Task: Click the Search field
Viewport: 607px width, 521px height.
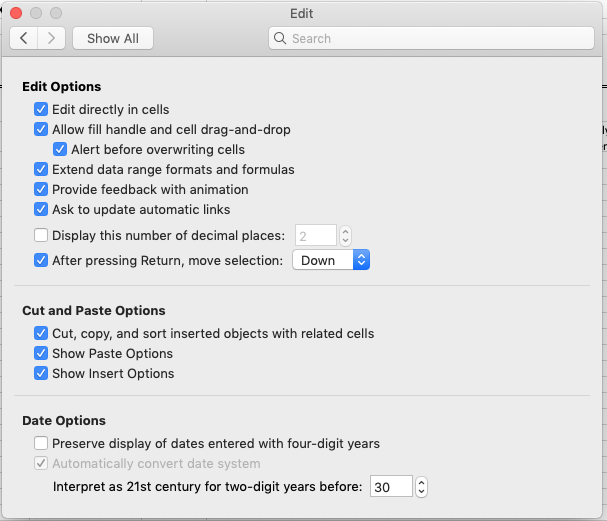Action: (x=431, y=38)
